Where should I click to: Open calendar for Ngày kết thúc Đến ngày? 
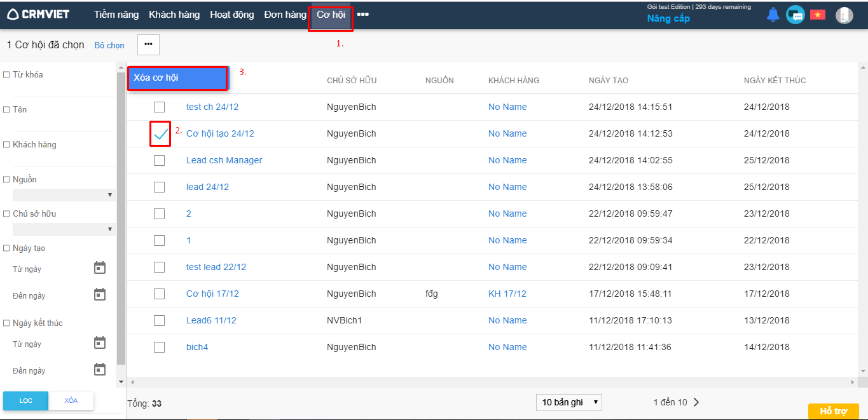[100, 370]
